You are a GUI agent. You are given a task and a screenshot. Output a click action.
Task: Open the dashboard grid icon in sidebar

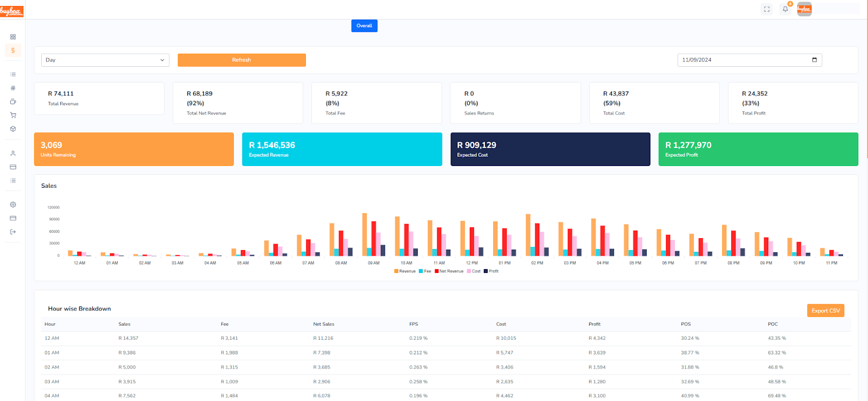[x=13, y=37]
